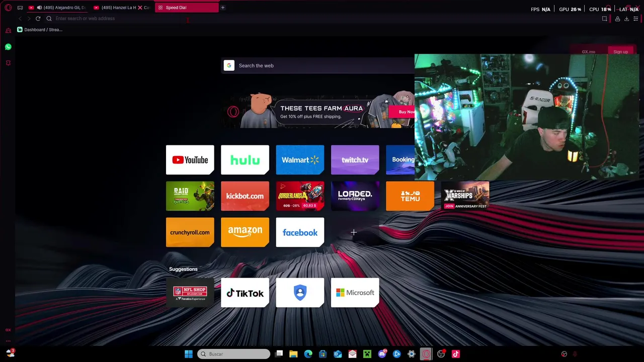Click the Suggestions heading text

coord(183,269)
